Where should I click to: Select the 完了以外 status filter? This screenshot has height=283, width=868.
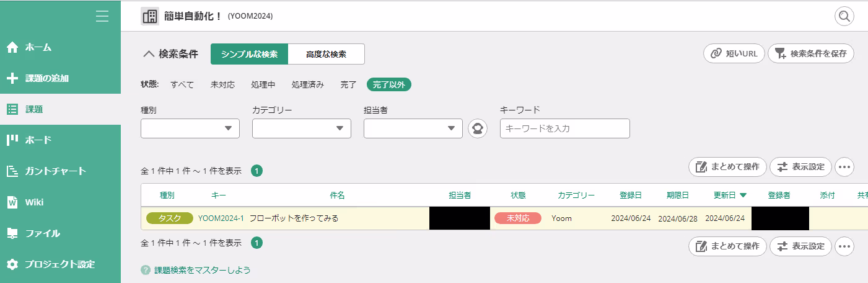pyautogui.click(x=389, y=84)
